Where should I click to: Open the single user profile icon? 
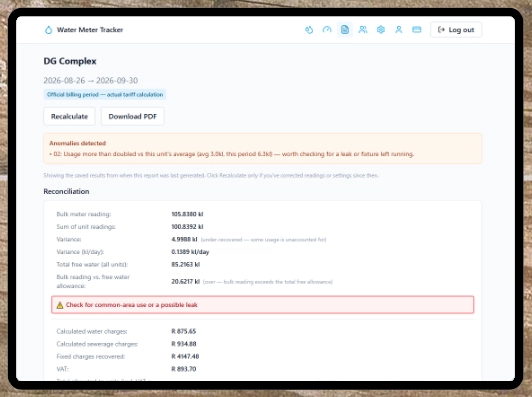[399, 30]
